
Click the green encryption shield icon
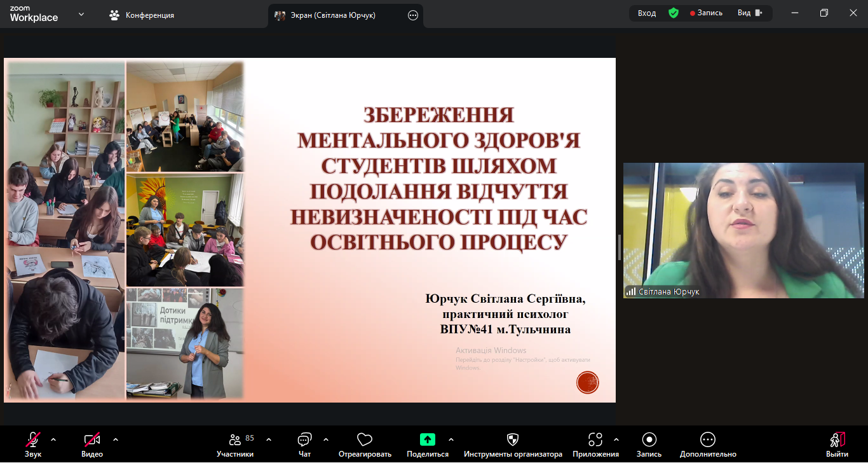point(673,13)
